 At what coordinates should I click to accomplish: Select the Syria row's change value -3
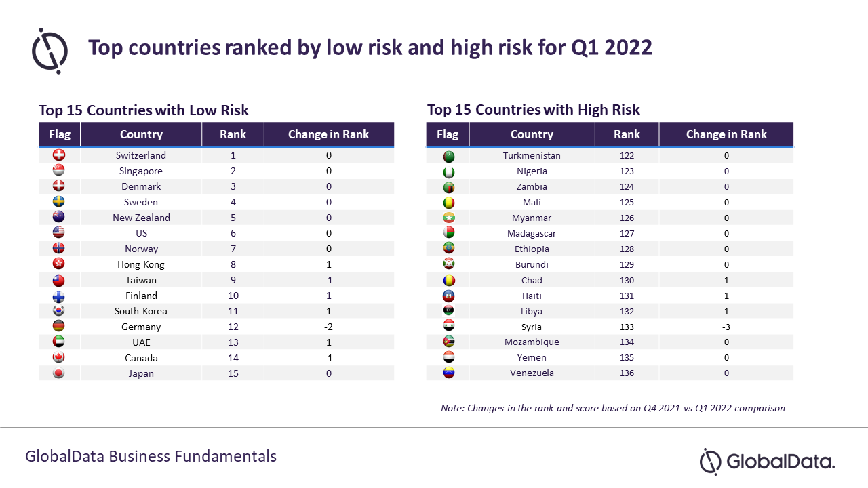(x=726, y=327)
